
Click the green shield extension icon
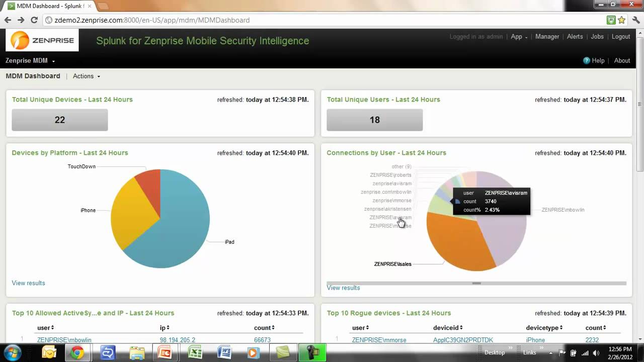611,20
